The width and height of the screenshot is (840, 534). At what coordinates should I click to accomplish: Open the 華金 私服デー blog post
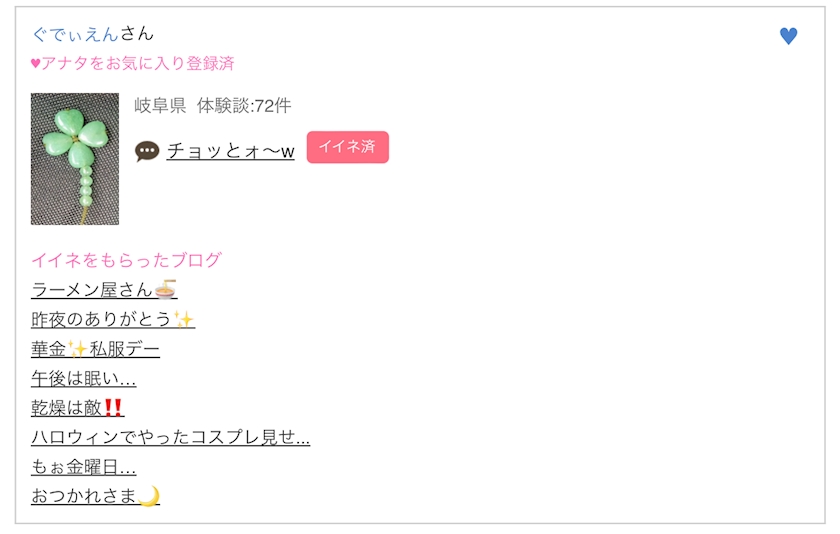point(95,349)
